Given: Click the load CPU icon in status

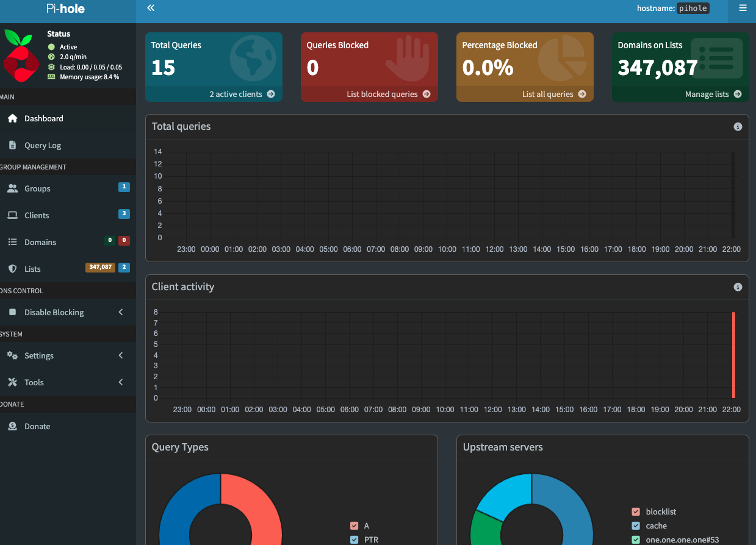Looking at the screenshot, I should tap(51, 67).
